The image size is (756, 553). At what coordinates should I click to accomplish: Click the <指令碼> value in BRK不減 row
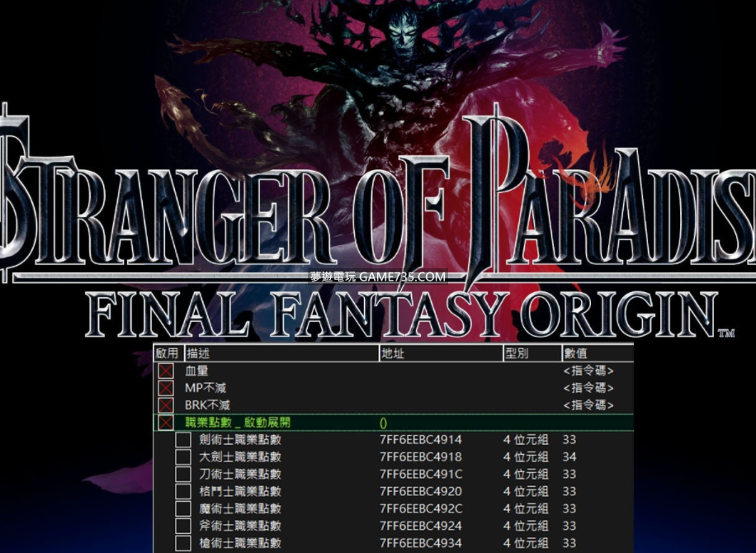[x=588, y=405]
